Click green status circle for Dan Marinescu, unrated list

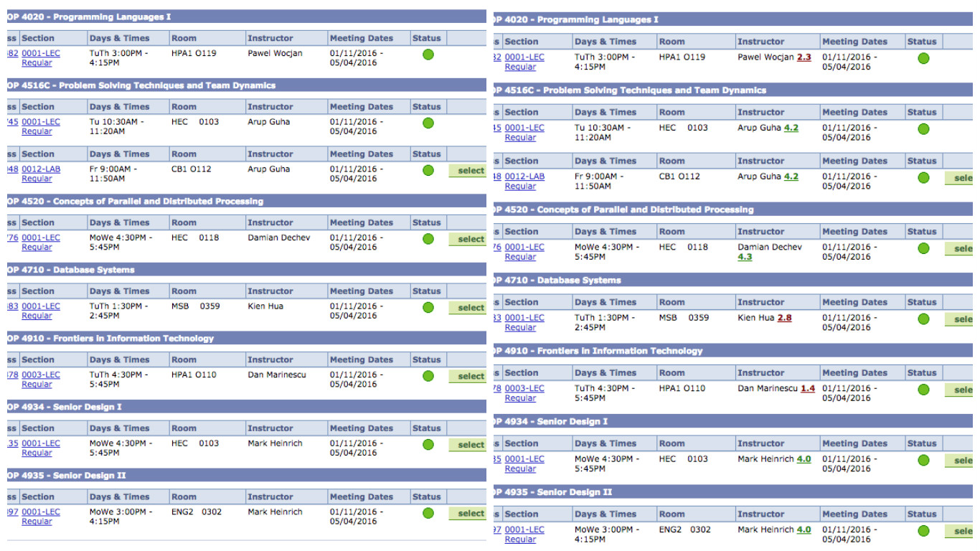pos(428,376)
